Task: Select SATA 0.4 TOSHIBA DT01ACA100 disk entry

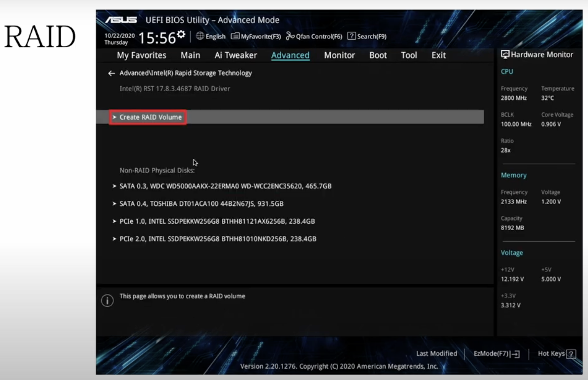Action: click(x=202, y=204)
